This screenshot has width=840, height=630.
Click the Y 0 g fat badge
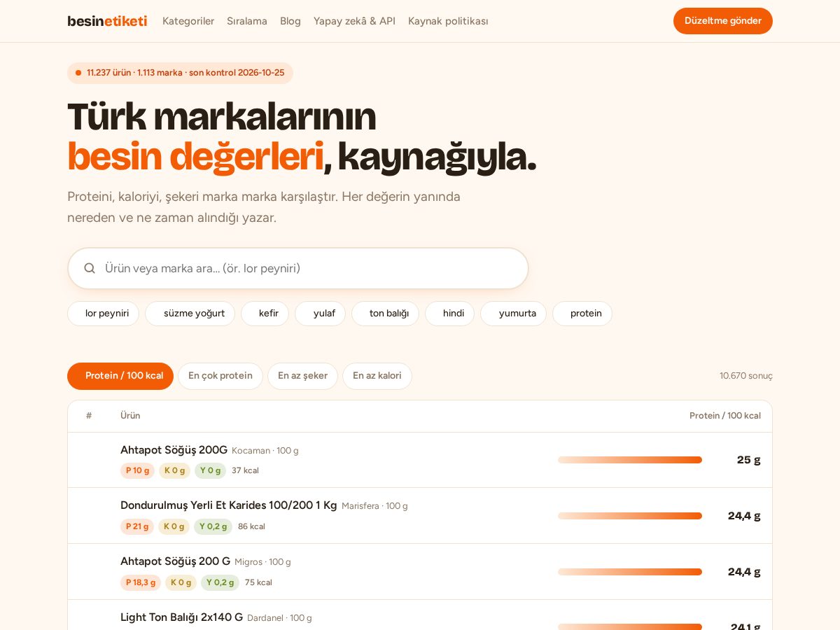[x=210, y=470]
